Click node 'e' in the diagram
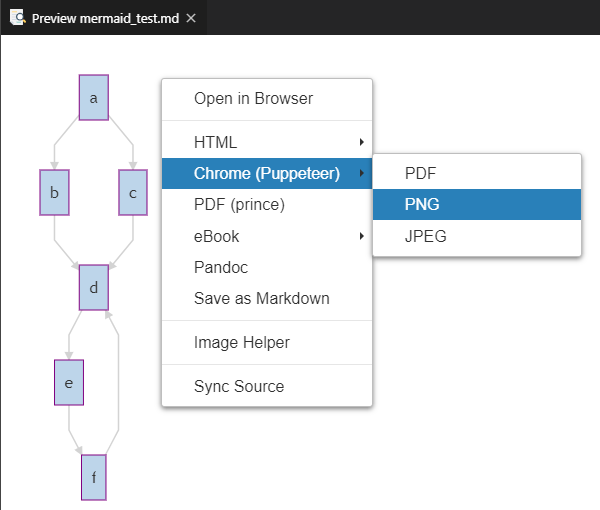600x510 pixels. 69,382
